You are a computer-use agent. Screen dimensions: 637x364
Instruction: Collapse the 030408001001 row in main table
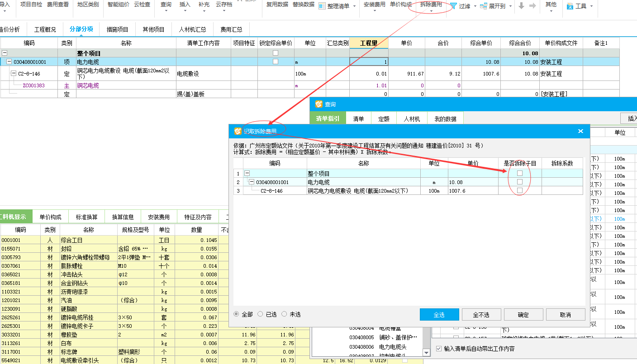(9, 61)
